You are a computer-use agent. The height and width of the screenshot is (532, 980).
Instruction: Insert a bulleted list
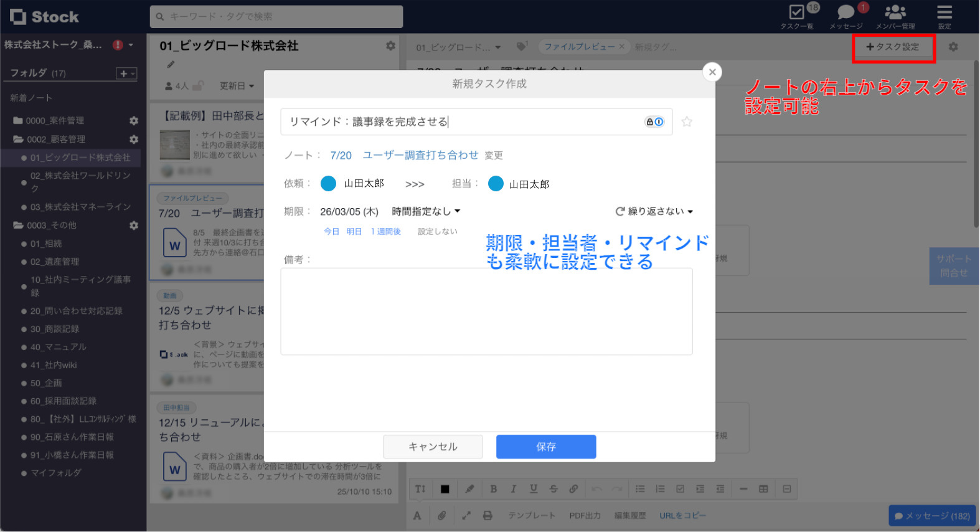(640, 489)
